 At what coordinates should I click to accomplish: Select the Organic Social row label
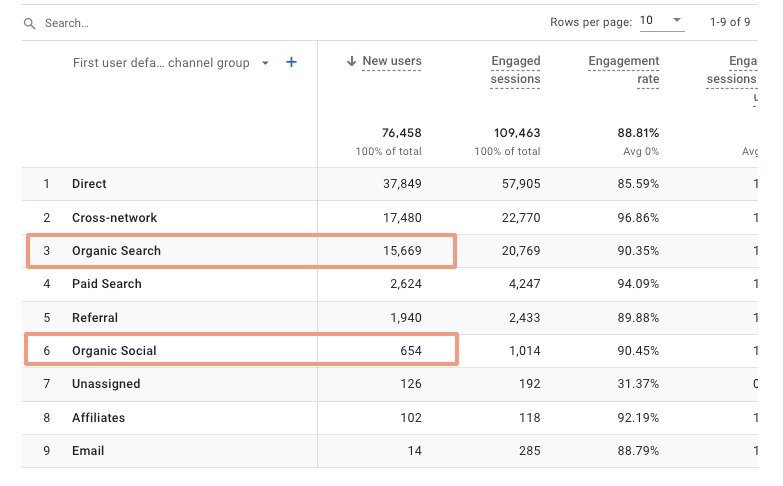[x=114, y=351]
